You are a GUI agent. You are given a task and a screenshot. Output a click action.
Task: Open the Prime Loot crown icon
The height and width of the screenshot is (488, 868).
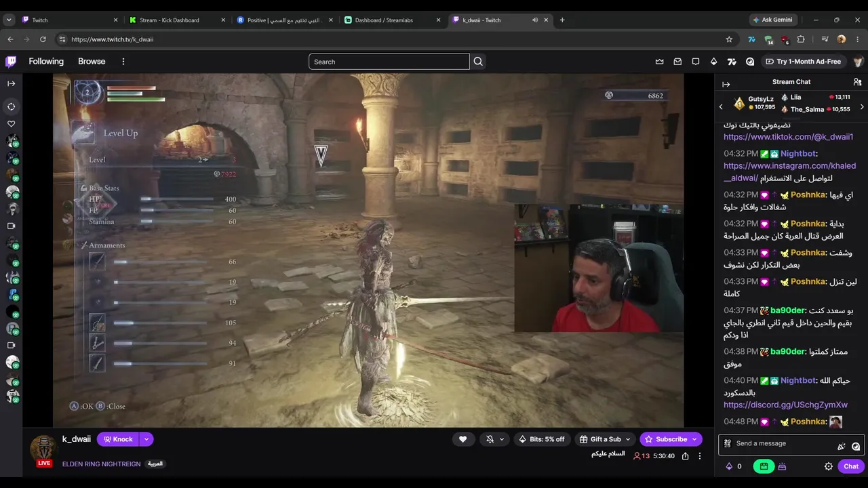(659, 62)
